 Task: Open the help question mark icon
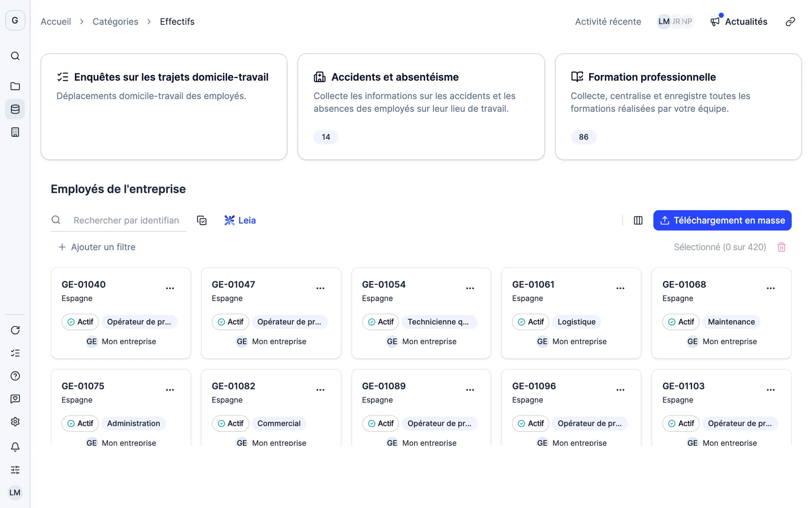[x=15, y=376]
